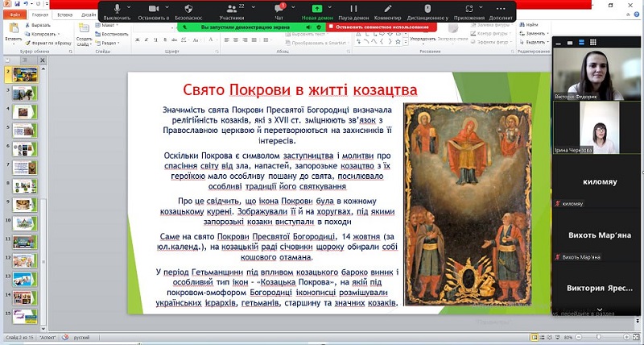This screenshot has width=644, height=345.
Task: Open Файл menu tab
Action: pos(15,15)
